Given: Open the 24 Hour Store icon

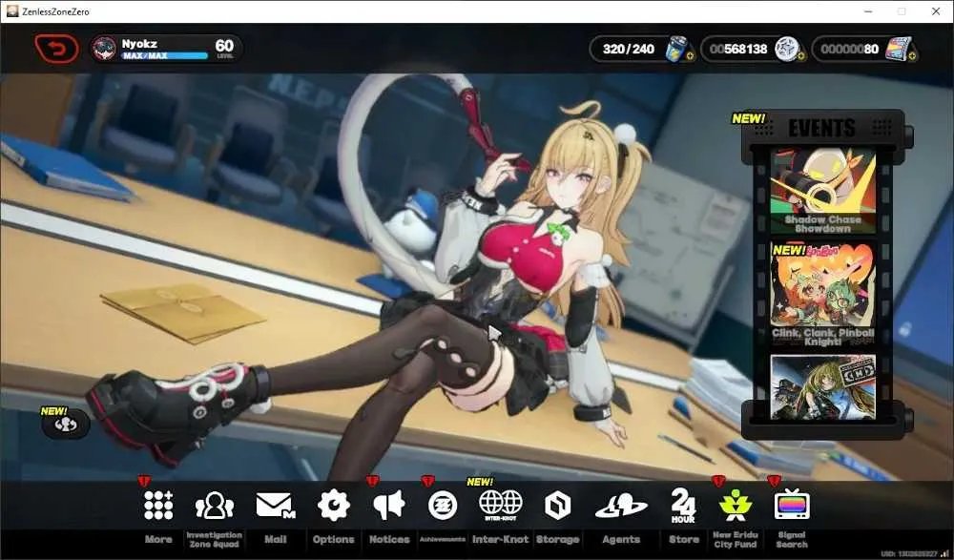Looking at the screenshot, I should click(x=683, y=506).
